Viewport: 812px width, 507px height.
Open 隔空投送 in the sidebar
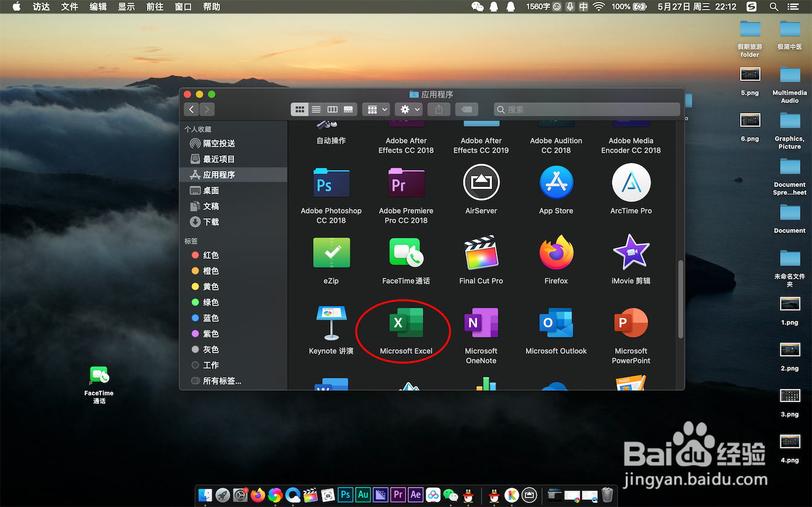pos(233,143)
